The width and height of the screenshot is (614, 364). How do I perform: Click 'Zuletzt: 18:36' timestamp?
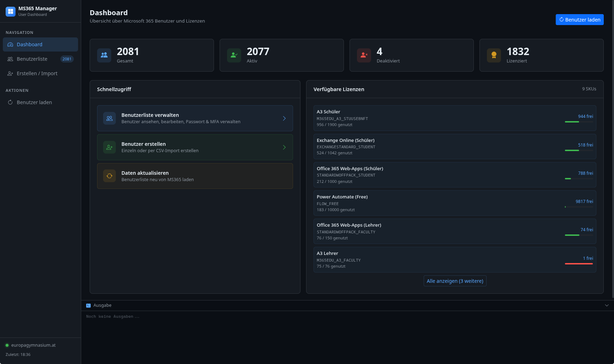tap(18, 354)
